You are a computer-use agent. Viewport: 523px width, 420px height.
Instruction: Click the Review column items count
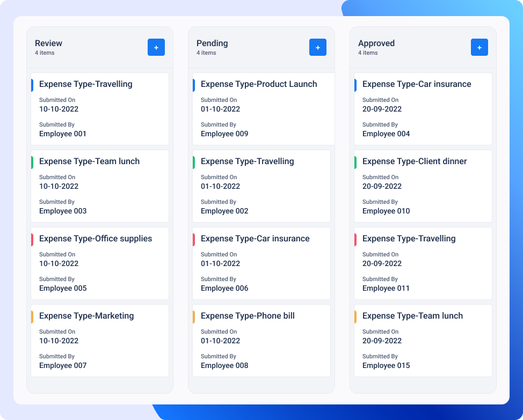pos(45,53)
